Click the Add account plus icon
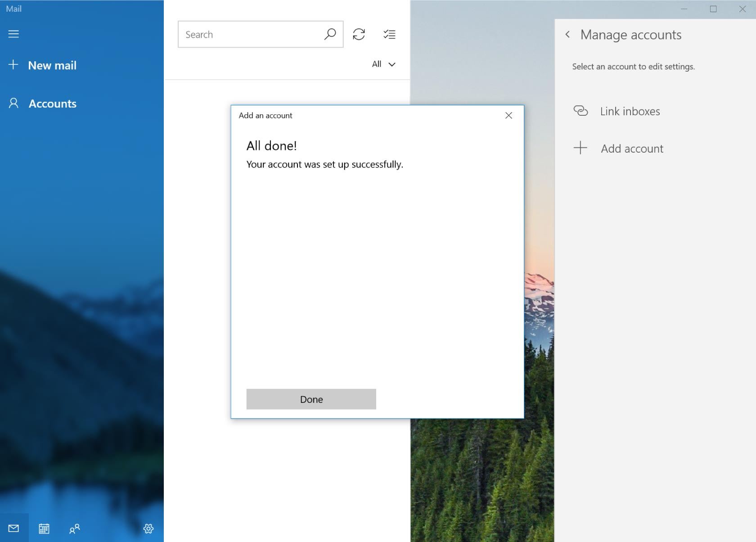756x542 pixels. coord(580,148)
